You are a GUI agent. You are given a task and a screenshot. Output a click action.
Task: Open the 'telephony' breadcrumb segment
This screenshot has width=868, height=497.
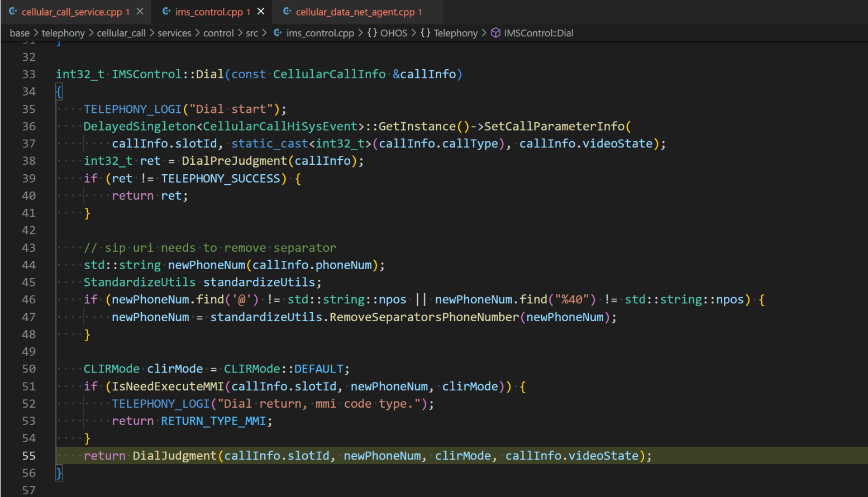pyautogui.click(x=63, y=33)
